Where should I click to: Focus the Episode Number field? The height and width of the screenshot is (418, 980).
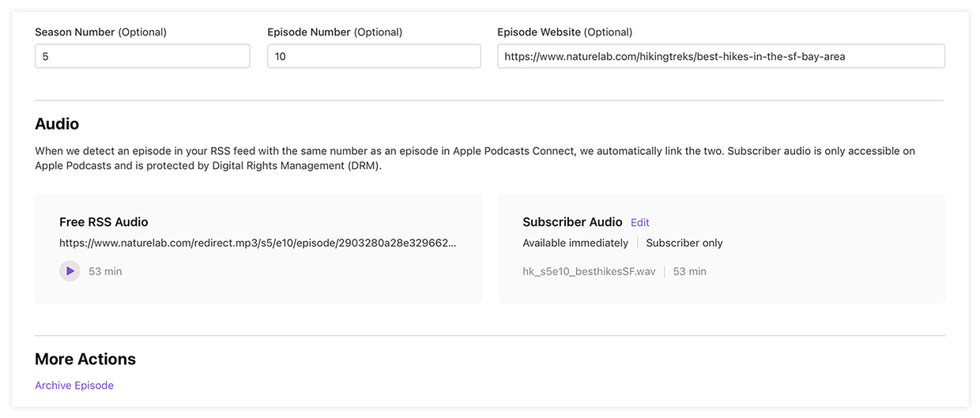tap(374, 57)
